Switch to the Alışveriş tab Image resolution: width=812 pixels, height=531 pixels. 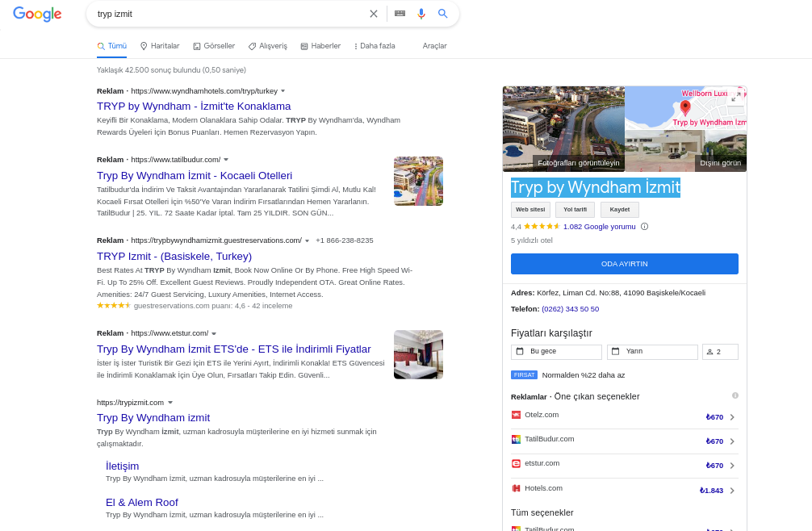pyautogui.click(x=268, y=46)
